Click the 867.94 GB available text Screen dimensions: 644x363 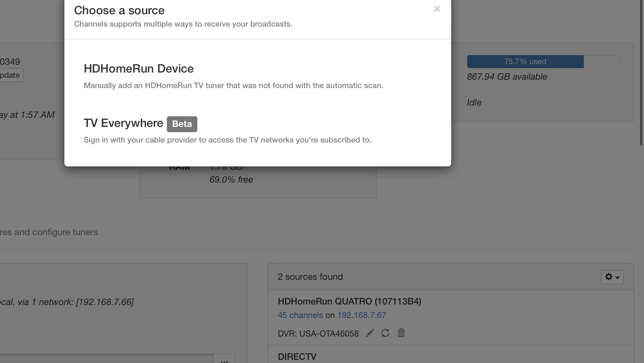pos(507,77)
